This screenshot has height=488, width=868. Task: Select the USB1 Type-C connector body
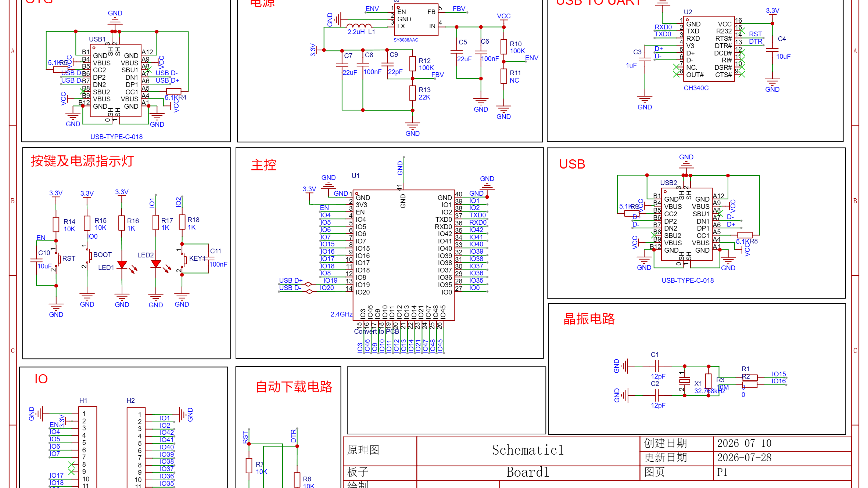tap(116, 81)
